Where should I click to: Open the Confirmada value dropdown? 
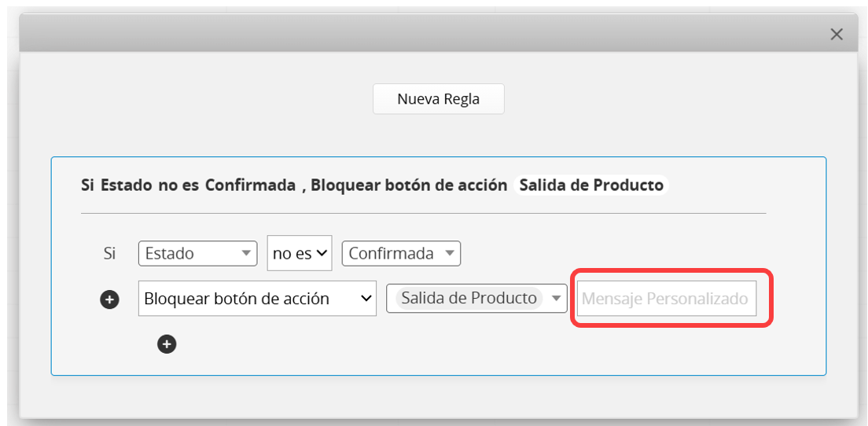(401, 254)
